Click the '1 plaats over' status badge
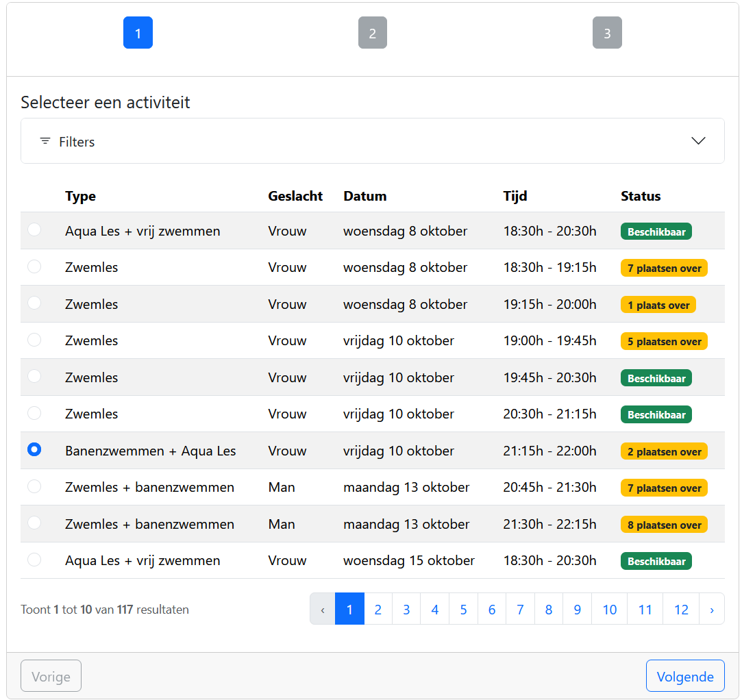Viewport: 742px width, 700px height. point(658,305)
